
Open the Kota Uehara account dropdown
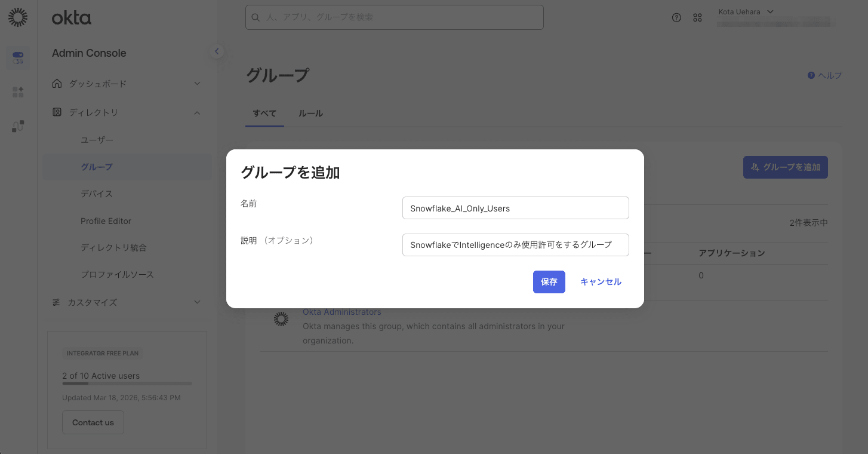click(x=746, y=12)
